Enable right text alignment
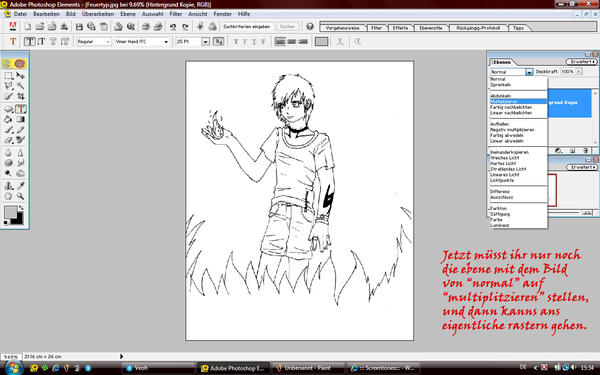Image resolution: width=600 pixels, height=375 pixels. coord(303,41)
